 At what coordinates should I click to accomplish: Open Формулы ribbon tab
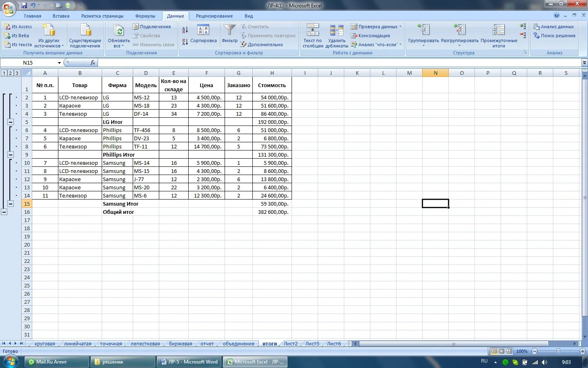coord(145,16)
